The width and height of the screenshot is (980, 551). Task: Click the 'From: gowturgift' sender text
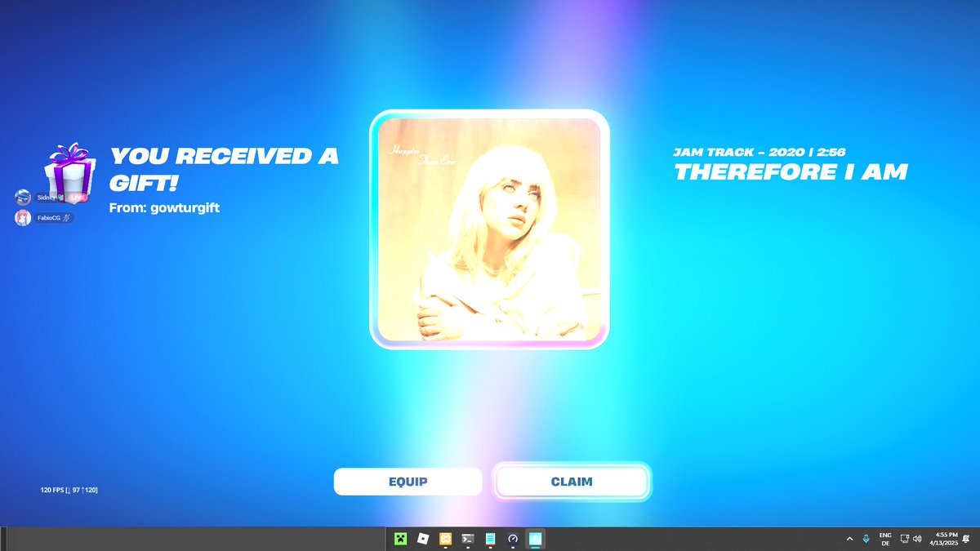[x=164, y=207]
